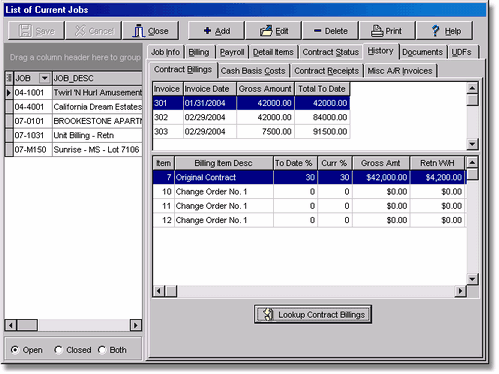Switch to the Billing tab
499x374 pixels.
(199, 52)
